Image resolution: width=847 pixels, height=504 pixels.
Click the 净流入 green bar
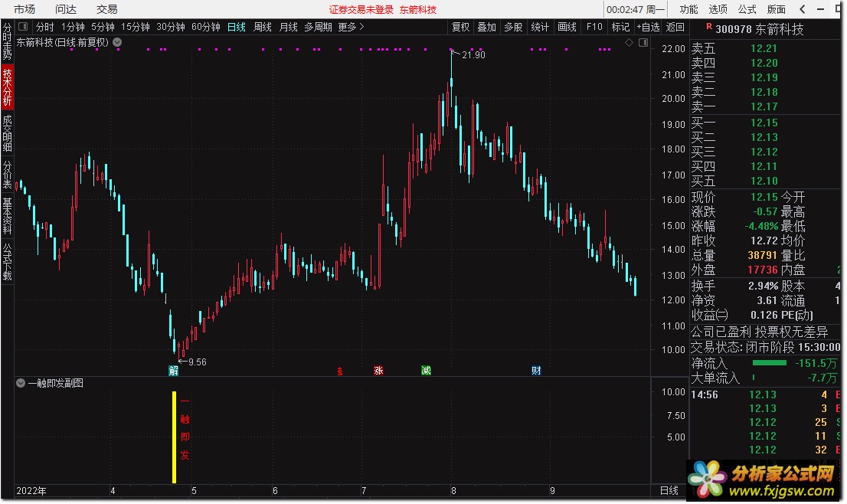click(769, 363)
